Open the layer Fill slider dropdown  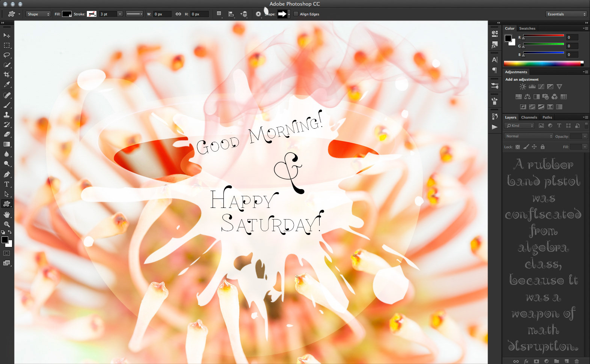pos(585,147)
